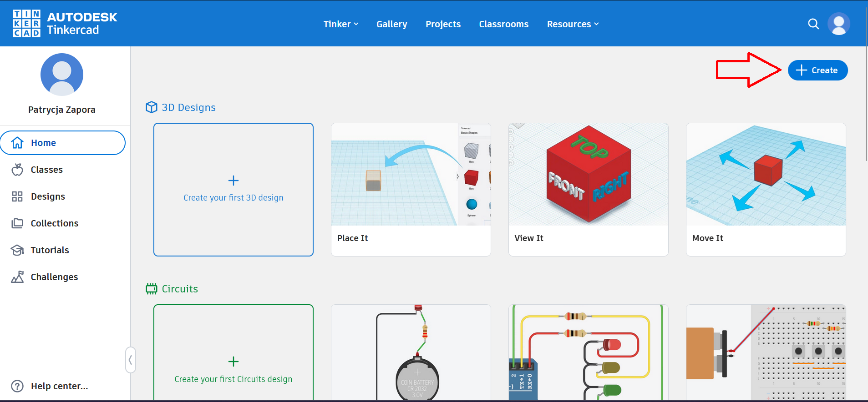
Task: Click the Collections folder icon
Action: click(17, 223)
